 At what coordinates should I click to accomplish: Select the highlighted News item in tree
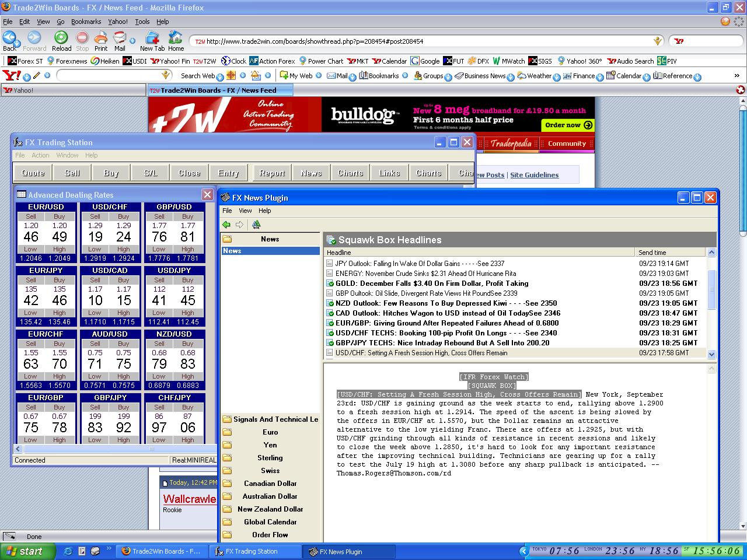[271, 251]
